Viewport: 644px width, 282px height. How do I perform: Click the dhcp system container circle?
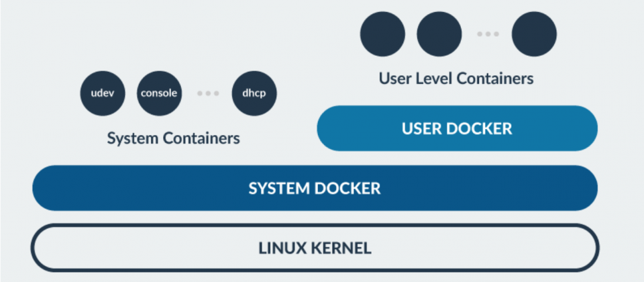pyautogui.click(x=254, y=93)
